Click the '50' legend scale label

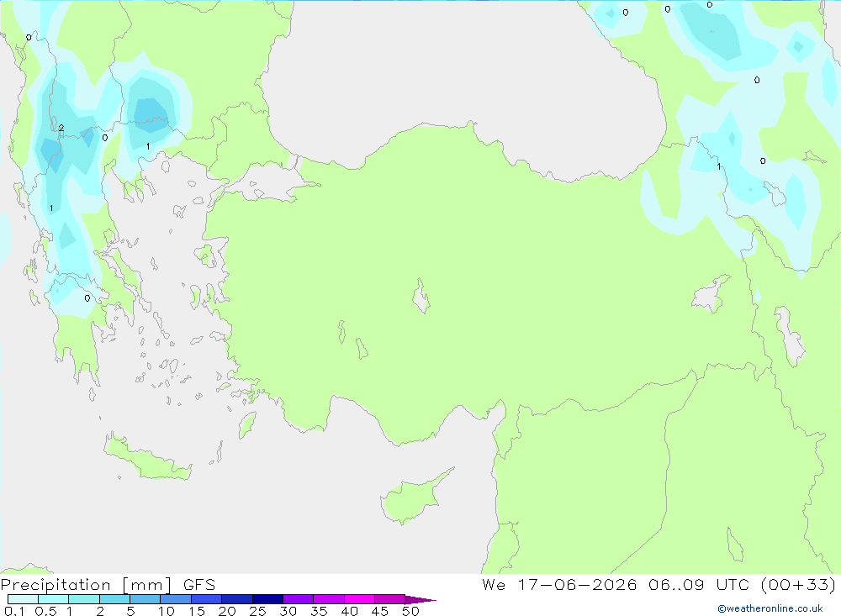click(410, 611)
